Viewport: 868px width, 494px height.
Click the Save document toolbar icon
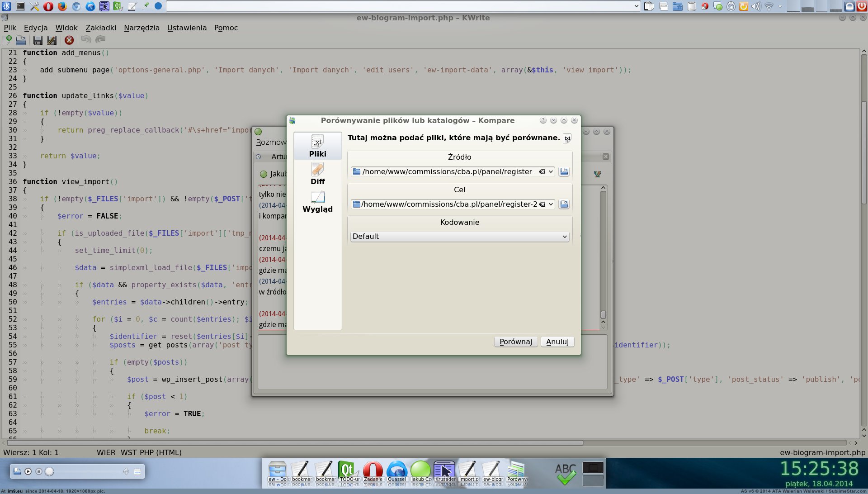tap(38, 40)
